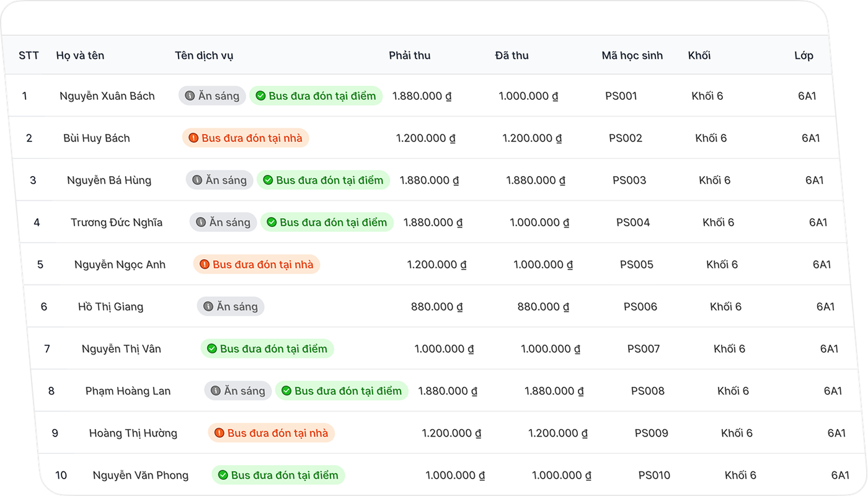Screen dimensions: 868x496
Task: Click the green check icon in Trương Đức Nghĩa's row
Action: click(272, 223)
